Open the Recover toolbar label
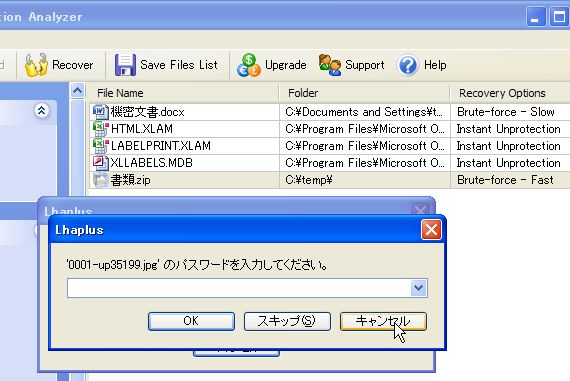The height and width of the screenshot is (381, 570). [73, 65]
